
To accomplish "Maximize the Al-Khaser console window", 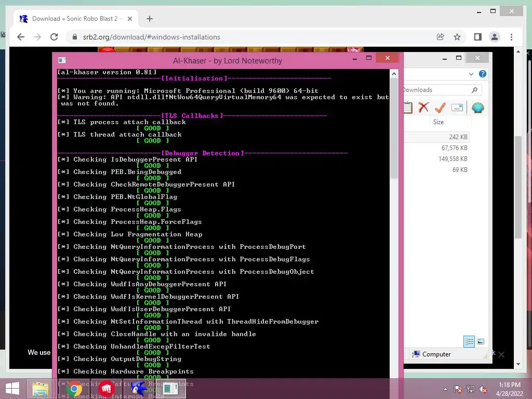I will tap(369, 58).
